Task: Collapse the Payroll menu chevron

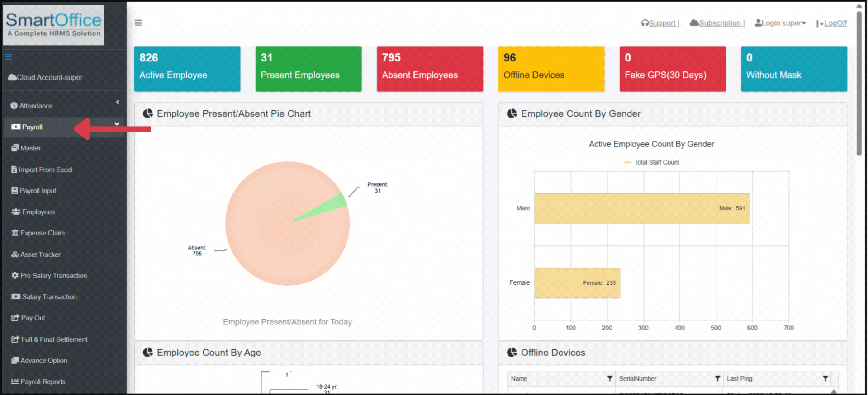Action: point(117,124)
